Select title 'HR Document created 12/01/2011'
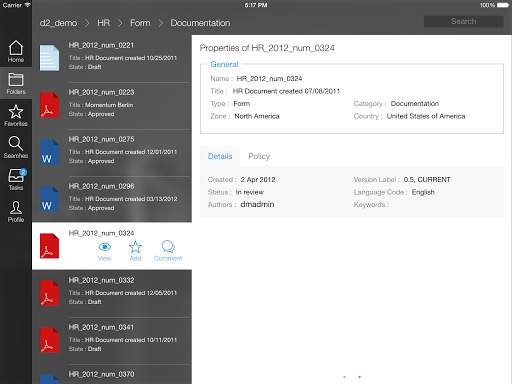Viewport: 512px width, 384px height. tap(131, 152)
